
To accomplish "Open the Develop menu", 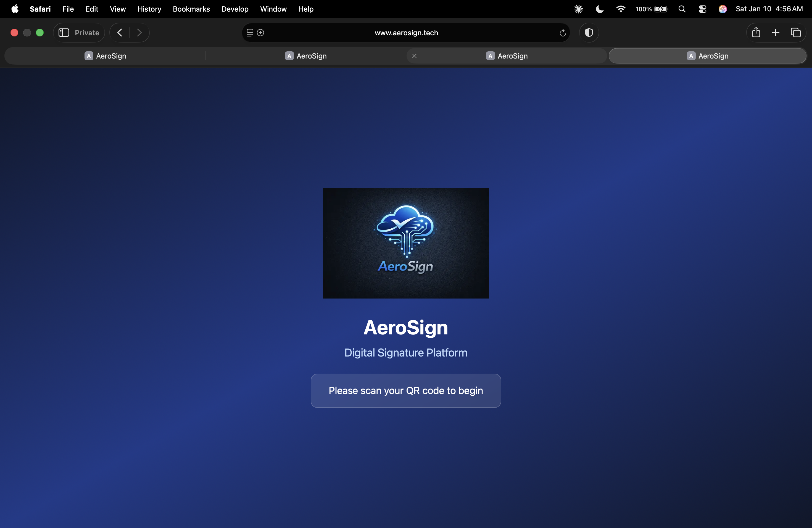I will pos(235,9).
